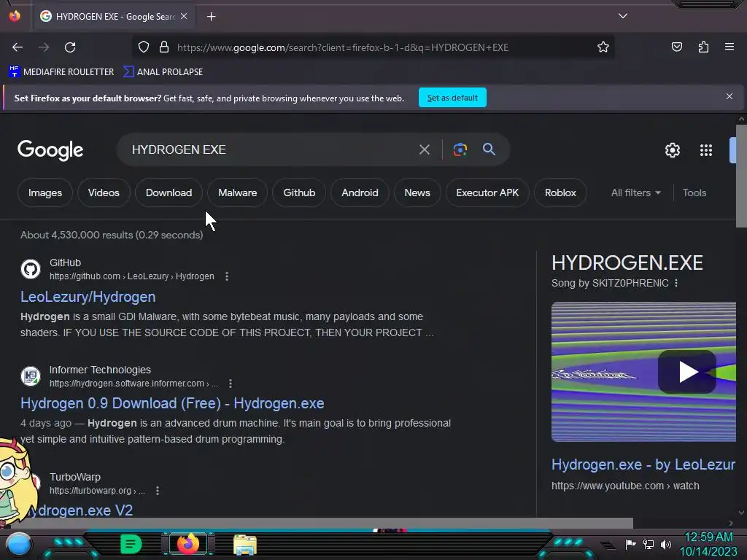Open the Tools search options
The image size is (747, 560).
pyautogui.click(x=694, y=192)
